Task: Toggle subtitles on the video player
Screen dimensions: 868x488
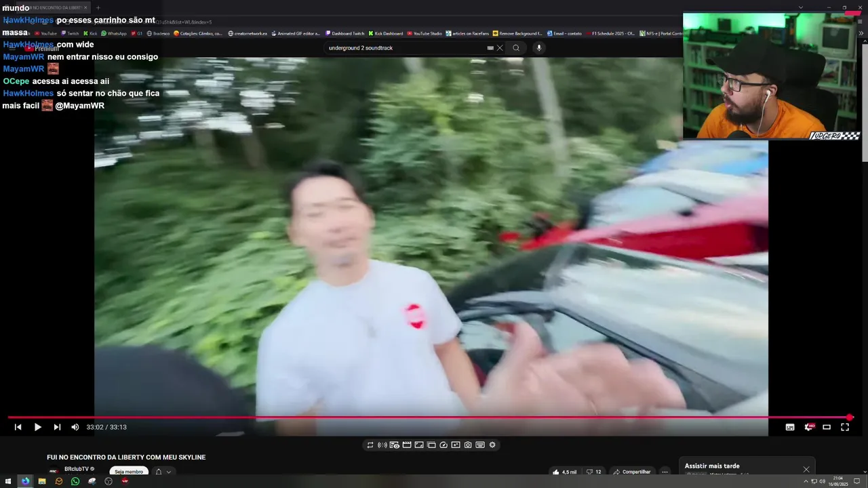Action: (x=790, y=427)
